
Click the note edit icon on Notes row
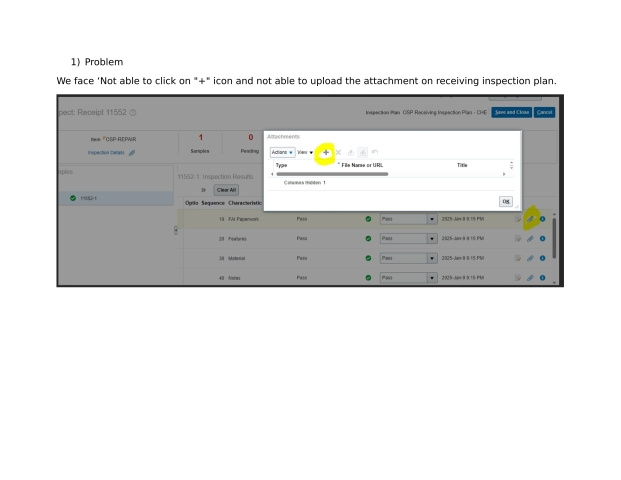518,278
